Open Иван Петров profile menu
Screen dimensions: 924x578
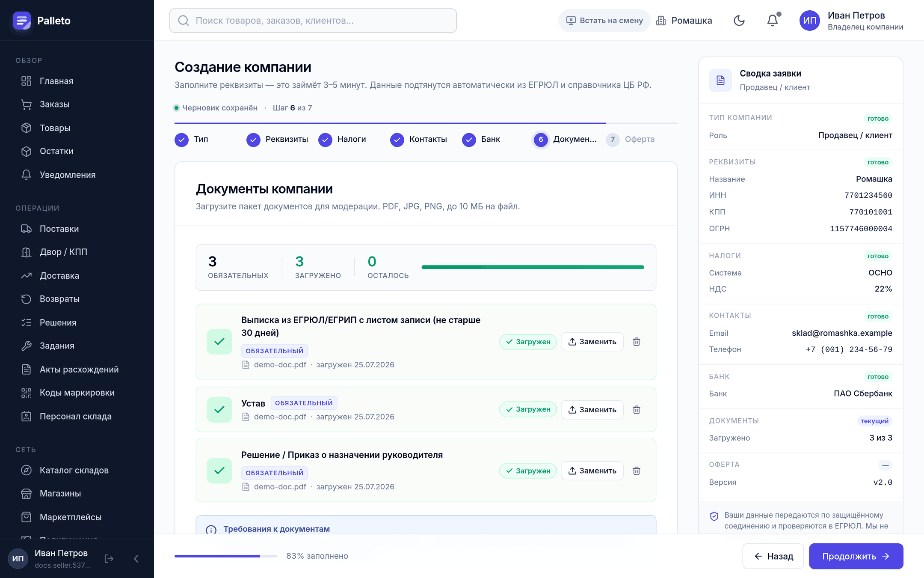852,21
